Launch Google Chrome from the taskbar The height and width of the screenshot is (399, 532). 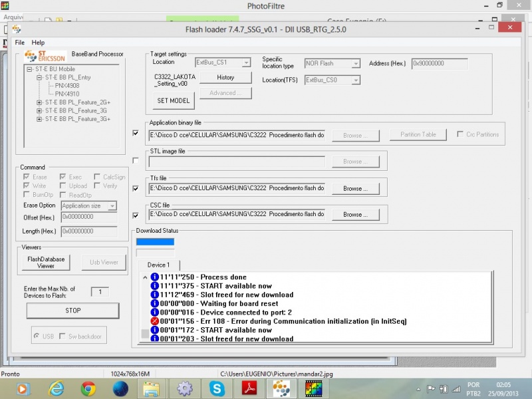(x=88, y=388)
